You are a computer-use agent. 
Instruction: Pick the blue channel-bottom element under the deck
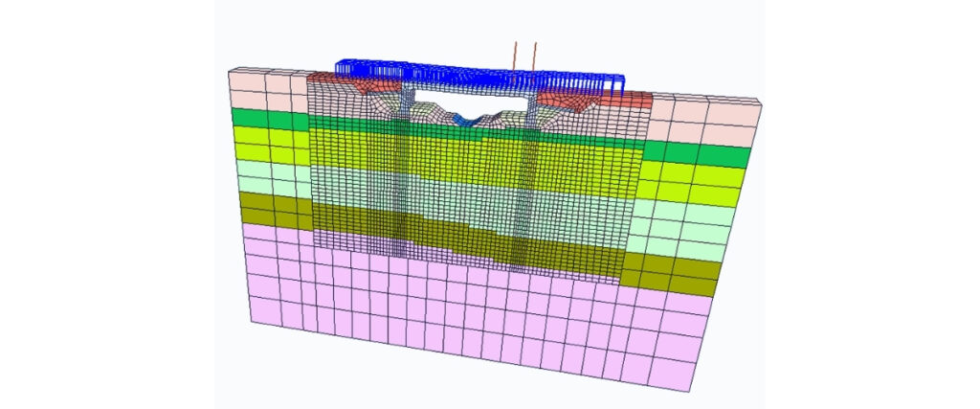[466, 120]
